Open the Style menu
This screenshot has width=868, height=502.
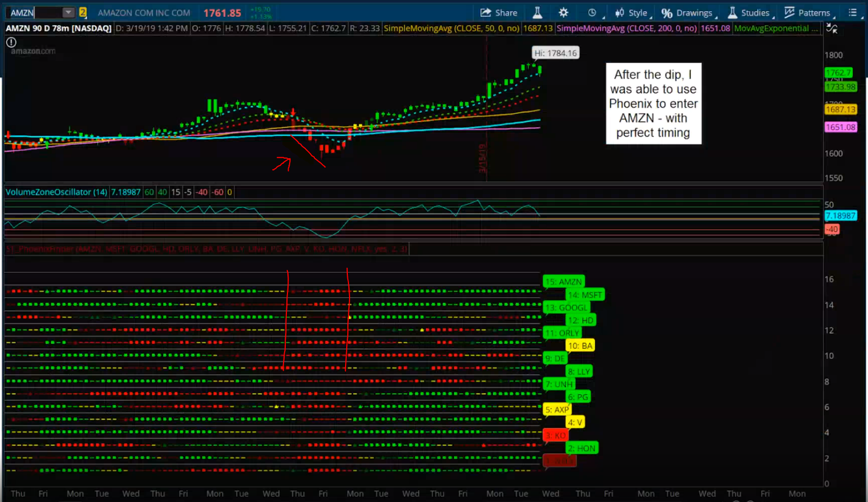point(638,12)
